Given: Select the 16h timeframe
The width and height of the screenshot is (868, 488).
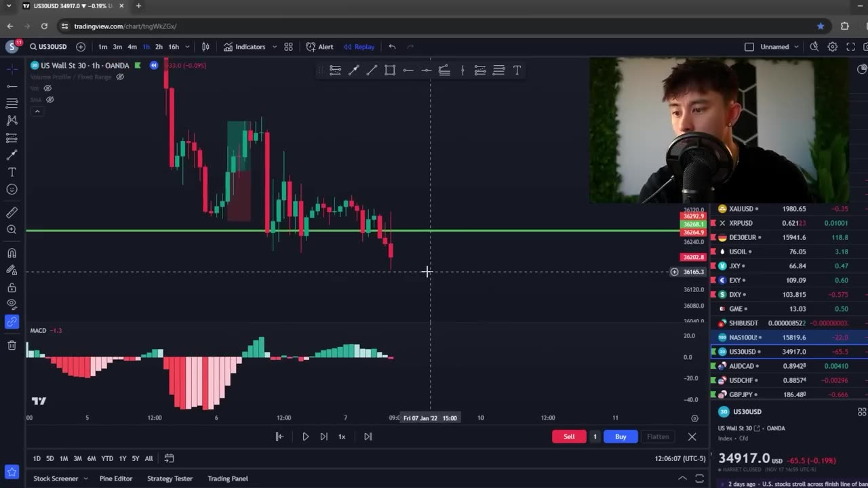Looking at the screenshot, I should [x=174, y=47].
